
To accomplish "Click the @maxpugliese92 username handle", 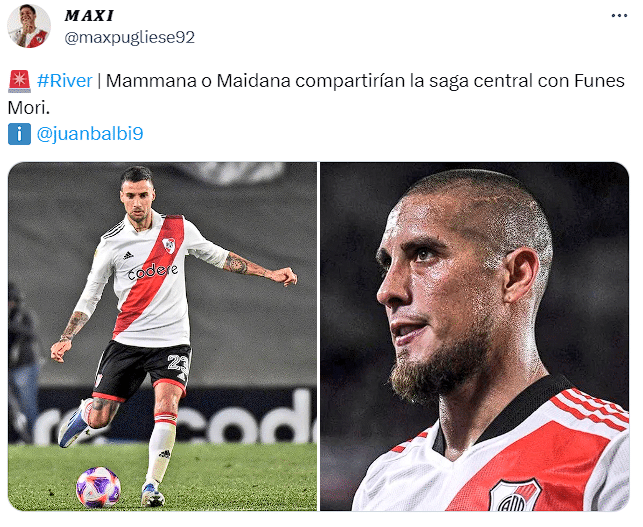I will click(x=130, y=37).
